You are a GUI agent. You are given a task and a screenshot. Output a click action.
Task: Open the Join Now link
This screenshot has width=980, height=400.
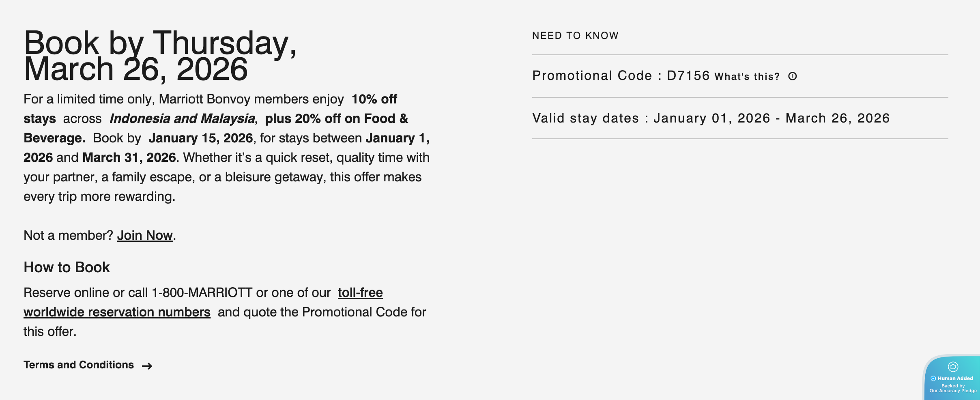click(x=145, y=235)
